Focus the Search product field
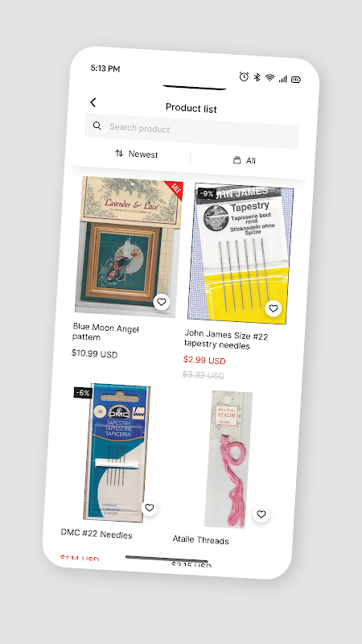This screenshot has width=362, height=644. 191,131
